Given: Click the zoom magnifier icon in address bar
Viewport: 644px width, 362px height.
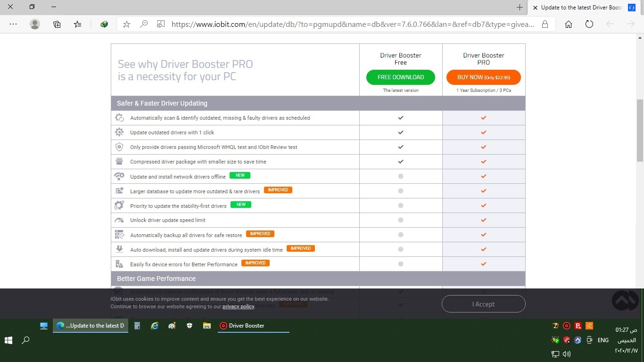Looking at the screenshot, I should 144,24.
